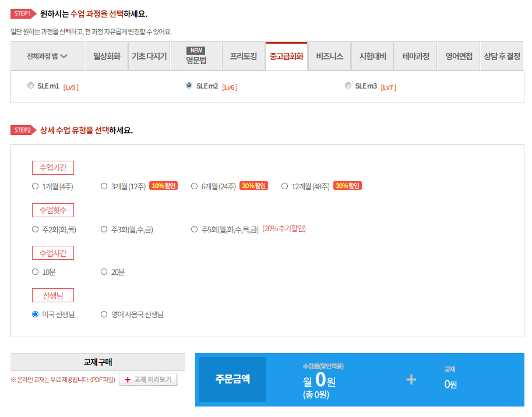Click the 교재 미리보기 button
Screen dimensions: 532x417
click(x=148, y=379)
